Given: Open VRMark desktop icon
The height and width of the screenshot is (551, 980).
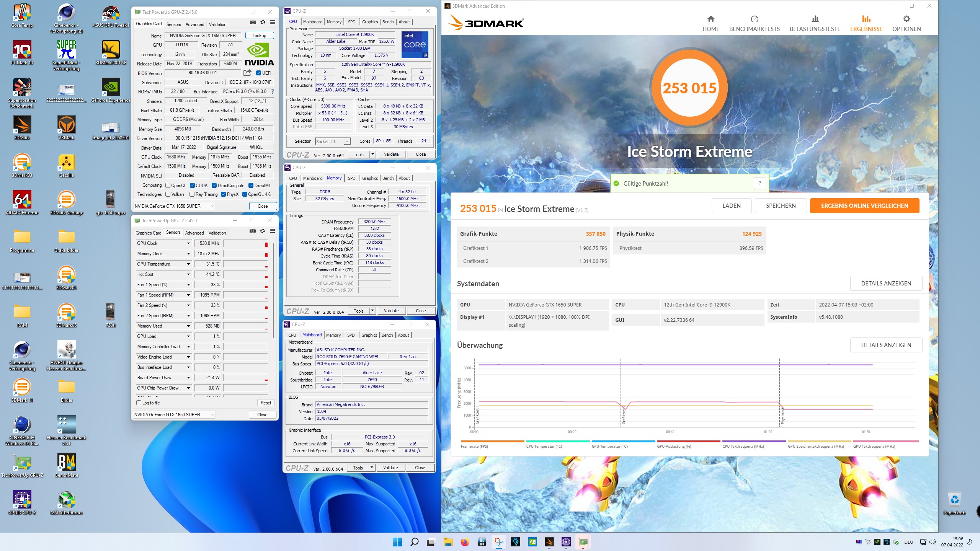Looking at the screenshot, I should (67, 128).
